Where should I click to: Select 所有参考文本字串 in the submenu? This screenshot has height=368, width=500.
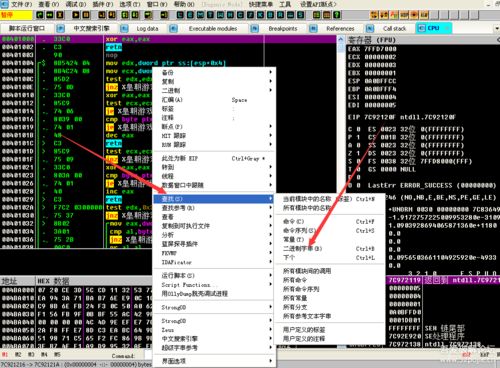(329, 316)
